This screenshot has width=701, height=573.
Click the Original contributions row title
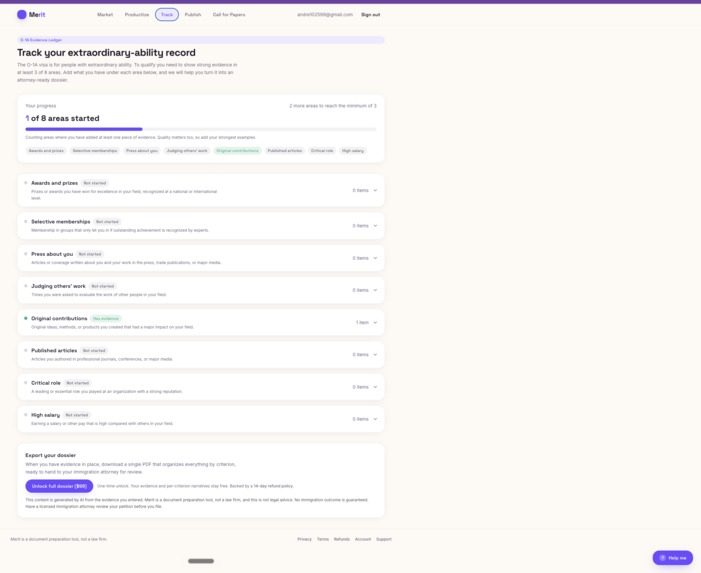(59, 318)
